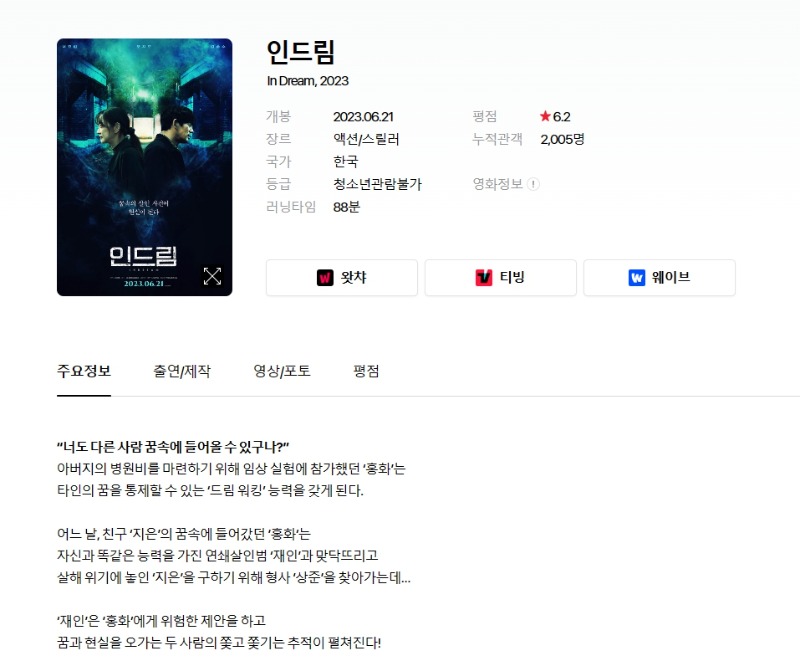Viewport: 800px width, 661px height.
Task: Click the 누적관객 2,005명 audience count
Action: pos(562,139)
